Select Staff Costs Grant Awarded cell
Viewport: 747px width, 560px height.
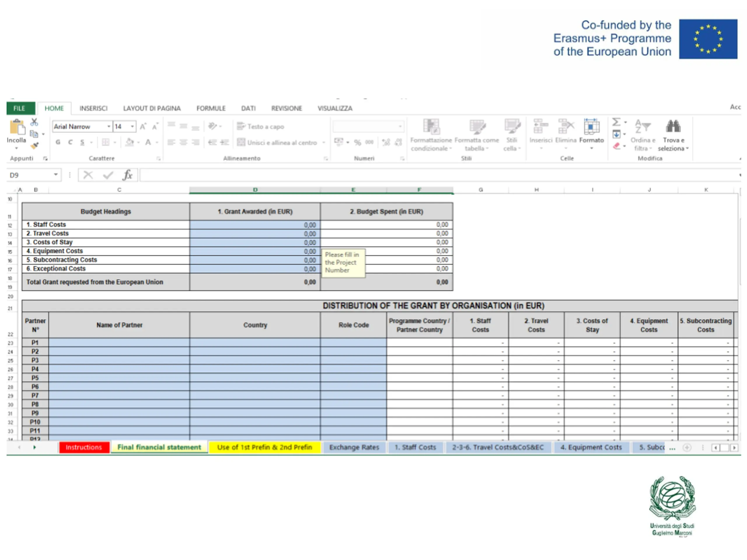[x=255, y=225]
